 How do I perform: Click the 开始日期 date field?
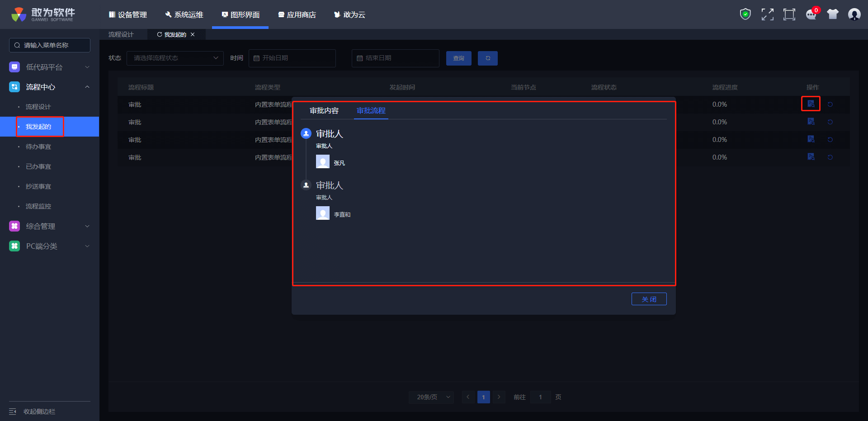tap(292, 58)
